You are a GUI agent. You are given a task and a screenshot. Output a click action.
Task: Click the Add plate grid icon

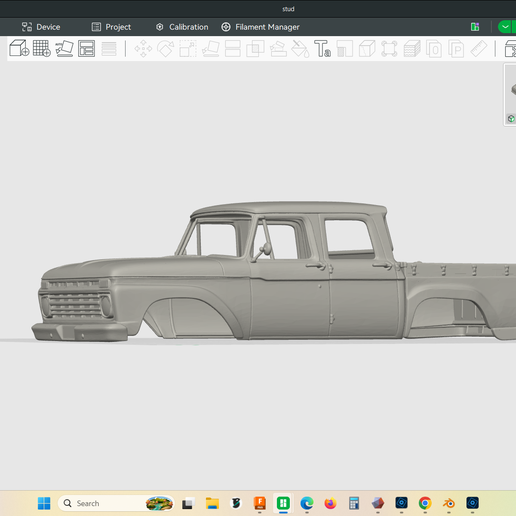point(42,49)
